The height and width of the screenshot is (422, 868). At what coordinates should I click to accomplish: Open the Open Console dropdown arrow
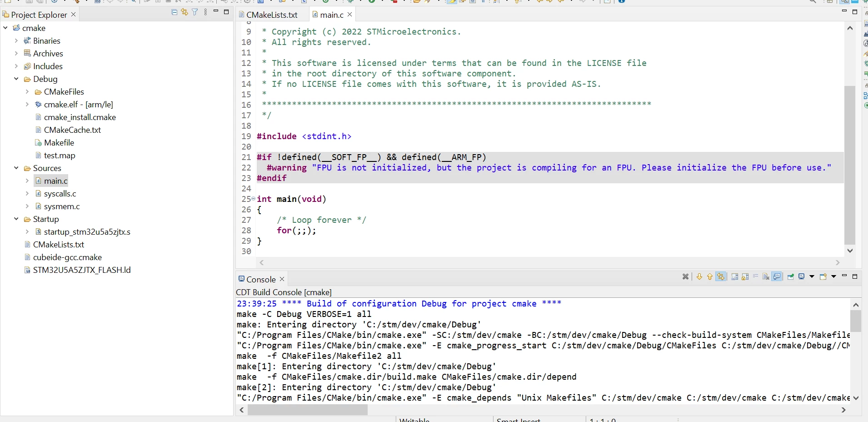(x=833, y=276)
